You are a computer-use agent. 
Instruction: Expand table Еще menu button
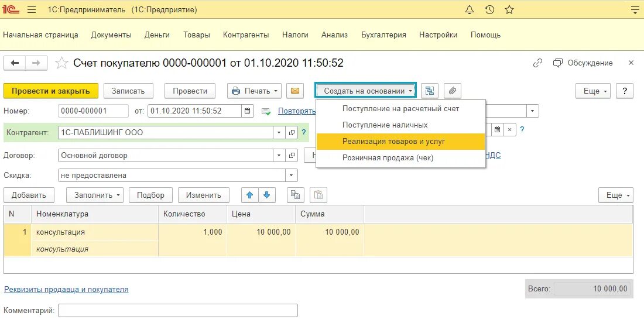pyautogui.click(x=616, y=195)
